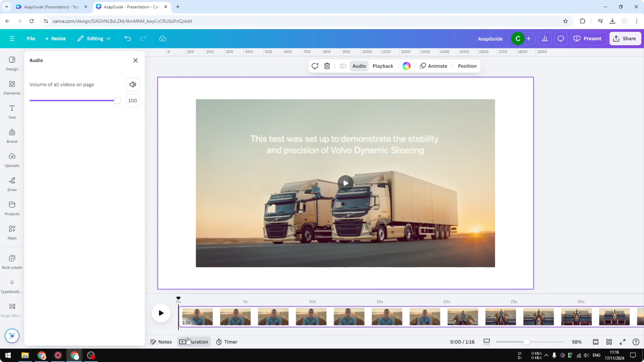Image resolution: width=644 pixels, height=362 pixels.
Task: Expand the browser tab search arrow
Action: coord(6,7)
